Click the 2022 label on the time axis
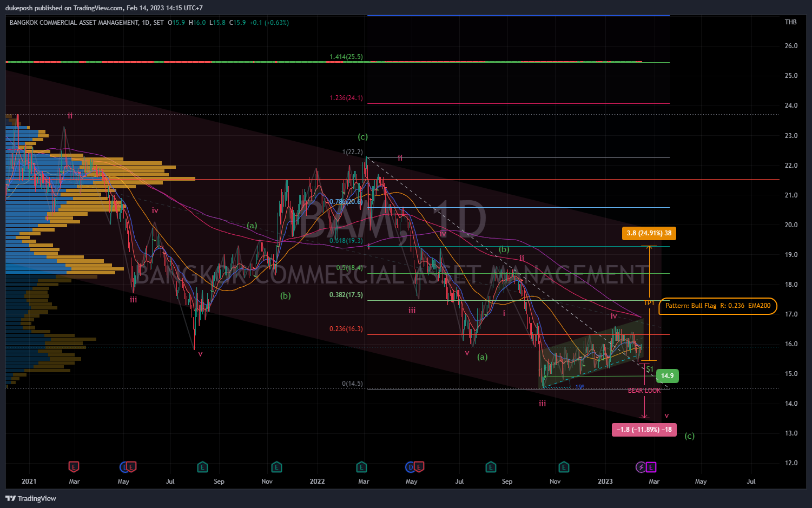The image size is (812, 508). 317,481
